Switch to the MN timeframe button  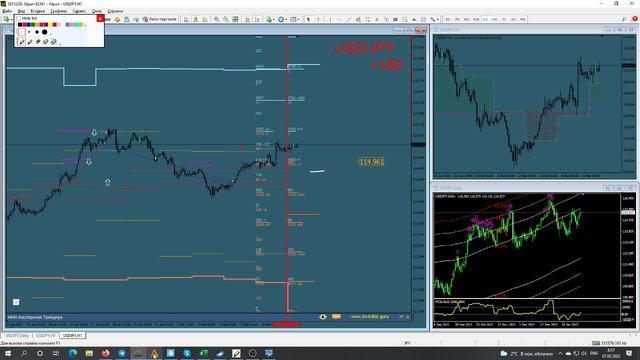coord(522,19)
